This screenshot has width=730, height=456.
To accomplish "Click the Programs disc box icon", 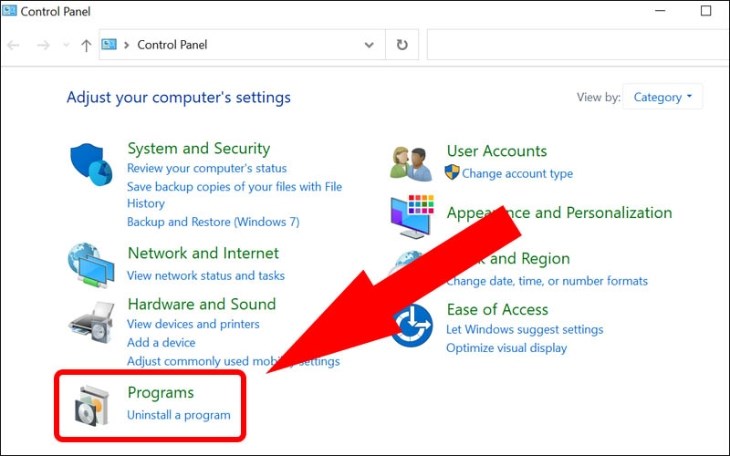I will coord(92,406).
